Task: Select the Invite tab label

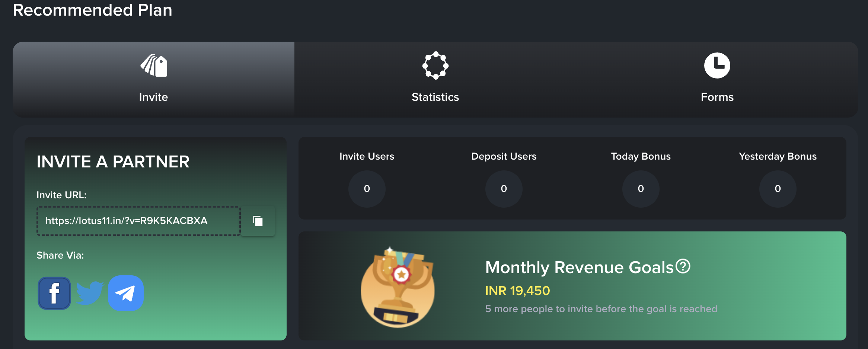Action: click(153, 97)
